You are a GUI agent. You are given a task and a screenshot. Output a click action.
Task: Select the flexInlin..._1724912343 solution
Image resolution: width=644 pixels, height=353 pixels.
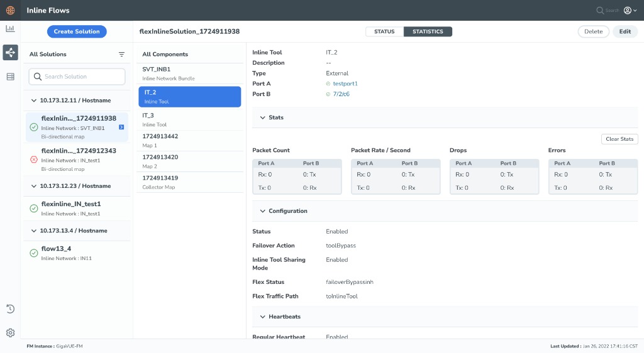coord(77,160)
